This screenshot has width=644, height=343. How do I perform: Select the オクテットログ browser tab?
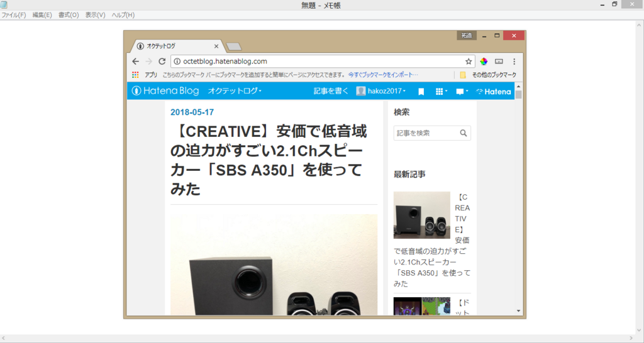(x=177, y=46)
